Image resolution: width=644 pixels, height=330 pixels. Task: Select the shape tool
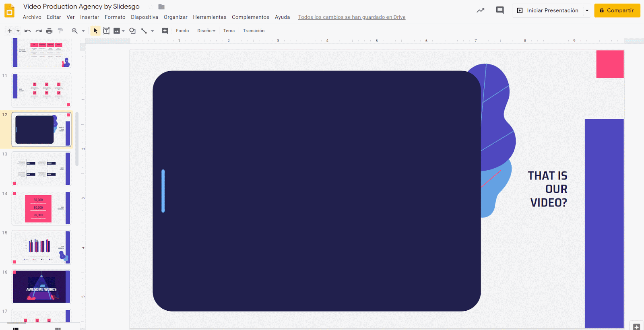(132, 31)
